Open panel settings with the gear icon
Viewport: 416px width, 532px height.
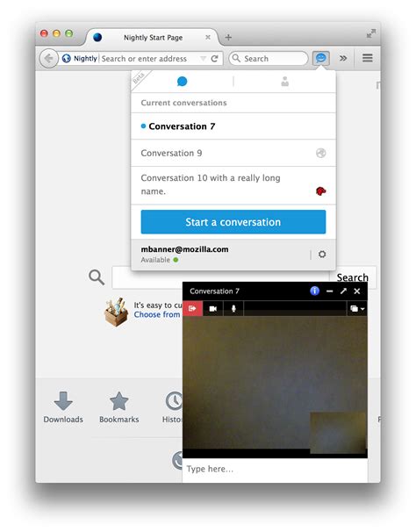[x=322, y=254]
